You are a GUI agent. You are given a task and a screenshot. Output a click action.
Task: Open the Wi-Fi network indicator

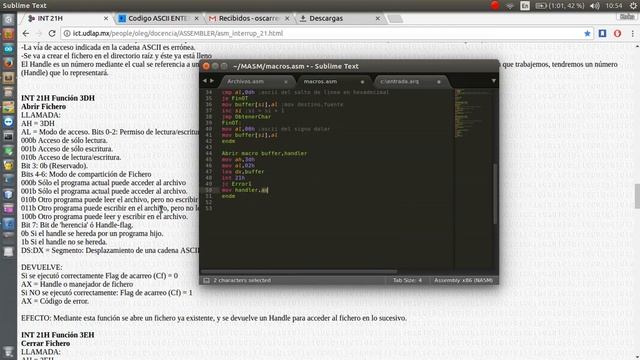[510, 6]
